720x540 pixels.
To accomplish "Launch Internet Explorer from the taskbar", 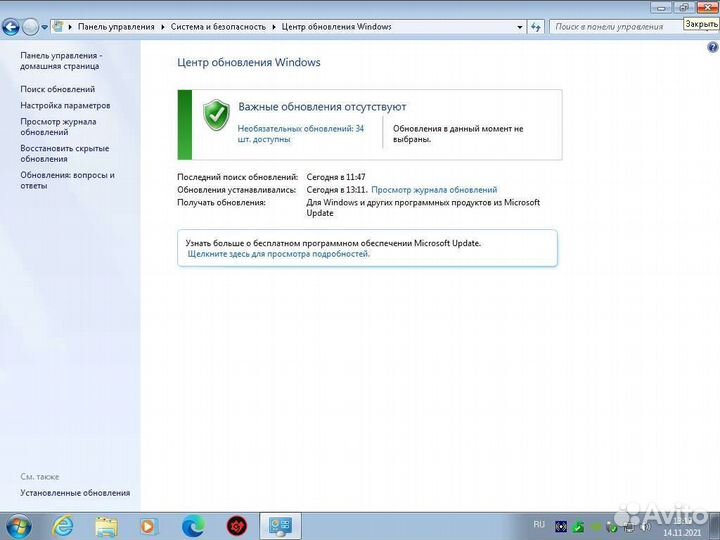I will [x=63, y=525].
